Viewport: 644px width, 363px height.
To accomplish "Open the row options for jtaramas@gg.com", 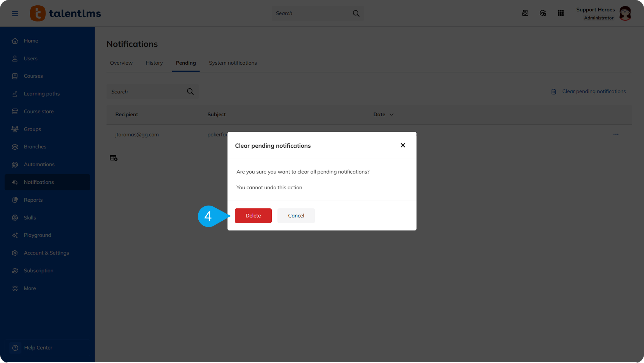I will pos(616,135).
